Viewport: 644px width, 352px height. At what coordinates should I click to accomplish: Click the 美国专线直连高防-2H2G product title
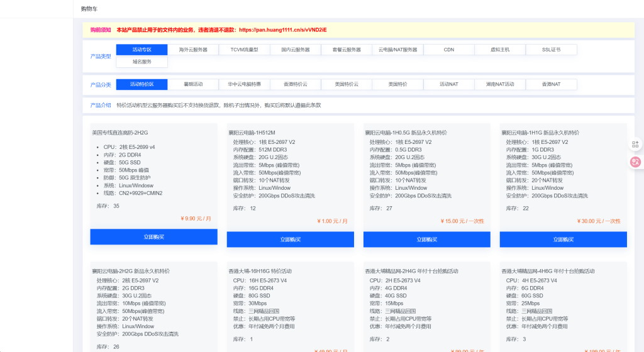pyautogui.click(x=120, y=133)
